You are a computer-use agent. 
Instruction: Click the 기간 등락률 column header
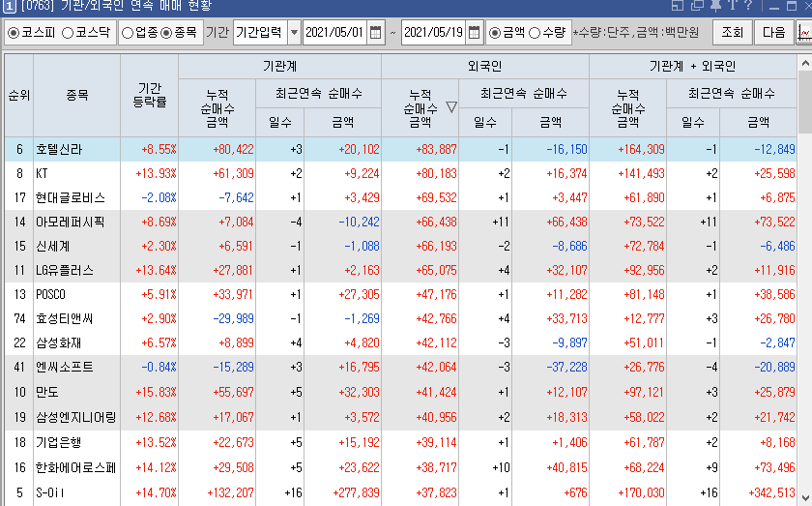[149, 96]
